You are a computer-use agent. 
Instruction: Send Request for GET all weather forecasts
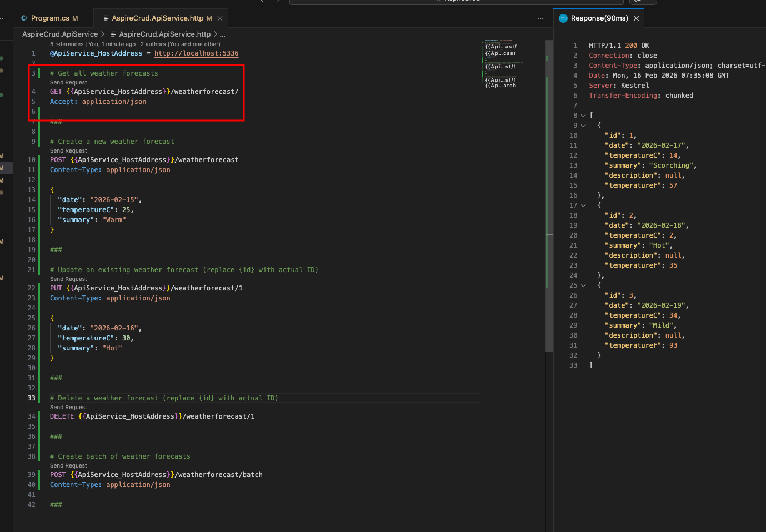coord(68,83)
